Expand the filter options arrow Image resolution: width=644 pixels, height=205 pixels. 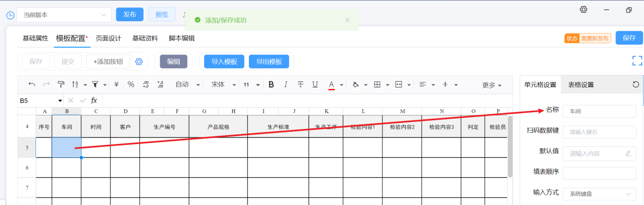(x=105, y=85)
